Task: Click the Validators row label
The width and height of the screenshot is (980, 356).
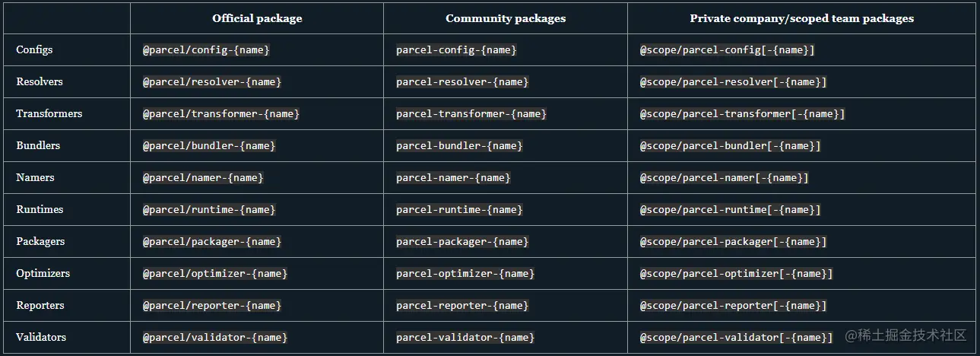Action: pyautogui.click(x=41, y=337)
